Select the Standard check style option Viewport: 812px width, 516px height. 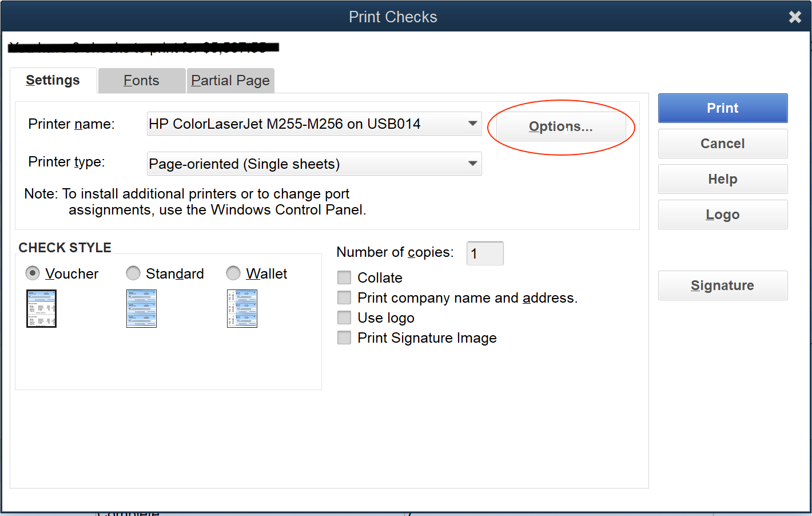coord(133,273)
